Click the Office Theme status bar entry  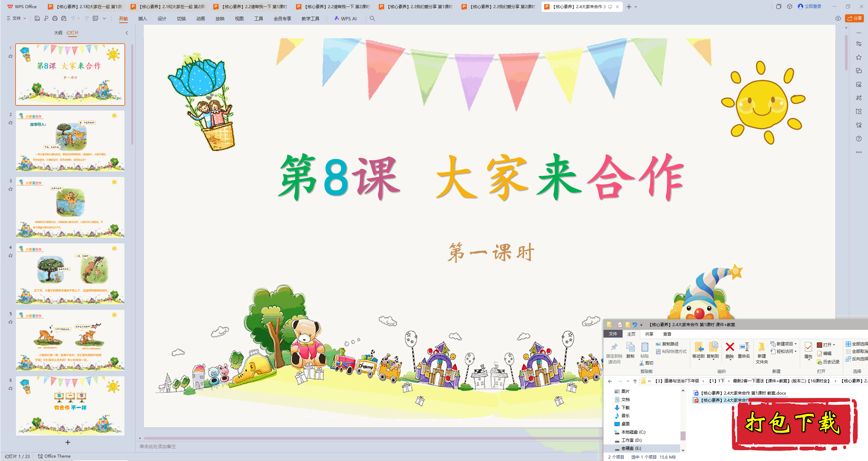click(54, 456)
